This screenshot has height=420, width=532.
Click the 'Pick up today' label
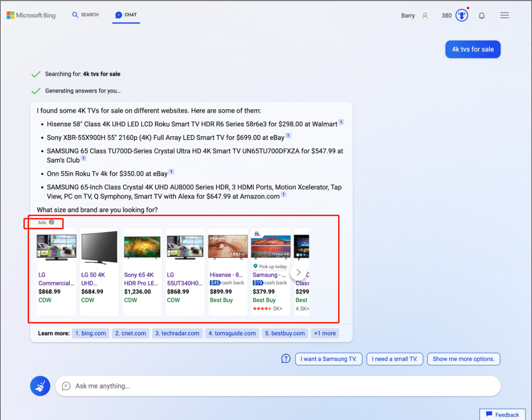tap(270, 267)
